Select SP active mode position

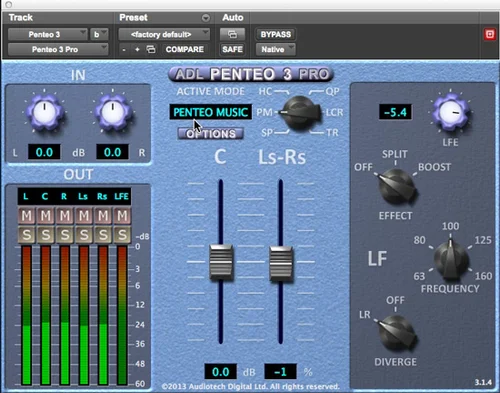(267, 133)
